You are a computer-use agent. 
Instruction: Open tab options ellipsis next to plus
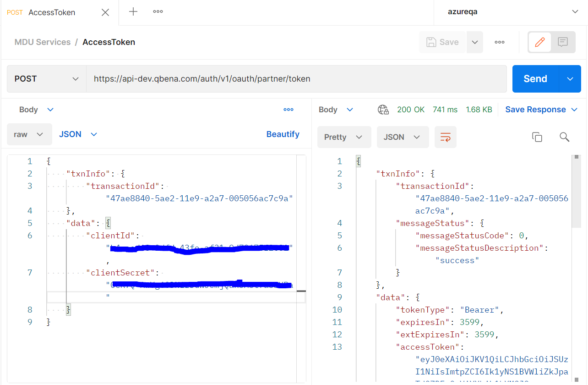tap(158, 12)
